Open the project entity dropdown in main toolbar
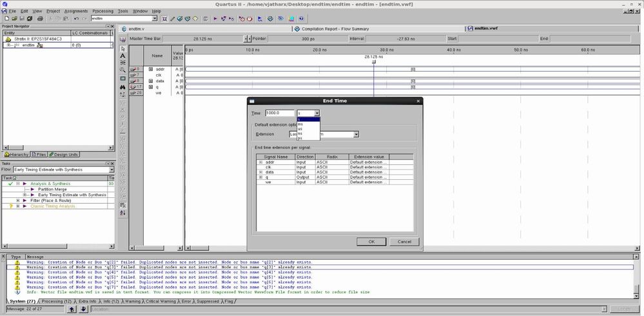The width and height of the screenshot is (644, 316). 155,19
